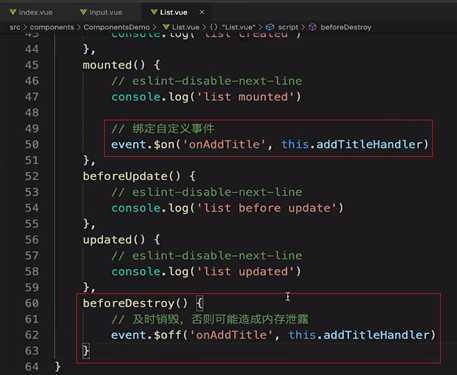Viewport: 457px width, 375px height.
Task: Click the 'onAddTitle' string on line 50
Action: pos(224,144)
